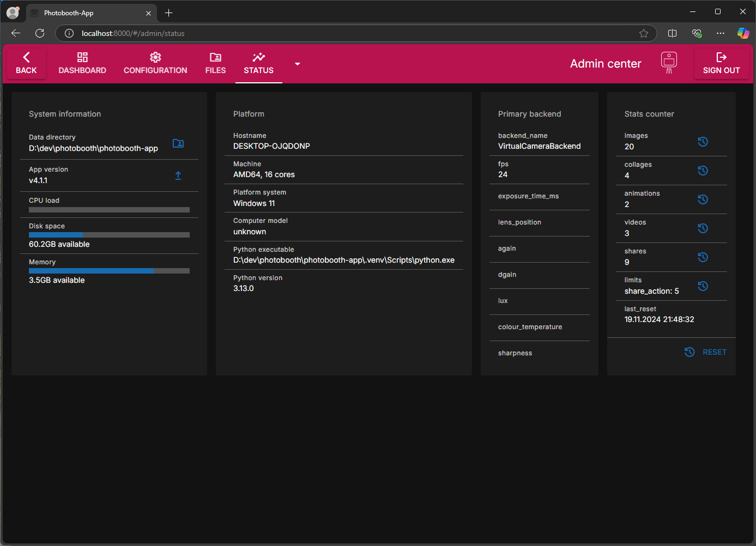Image resolution: width=756 pixels, height=546 pixels.
Task: Click VirtualCameraBackend backend name
Action: pos(540,146)
